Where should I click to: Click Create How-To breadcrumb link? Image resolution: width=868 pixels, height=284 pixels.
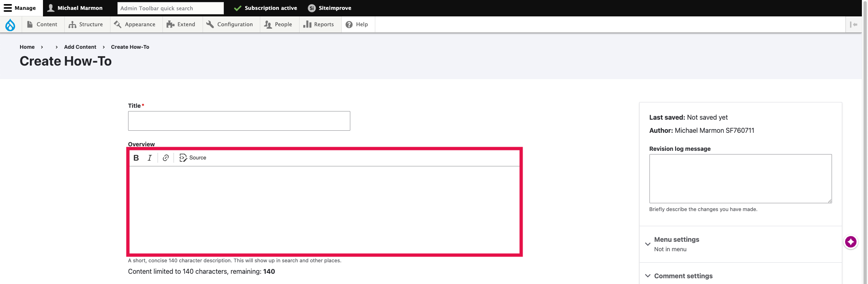[x=130, y=47]
